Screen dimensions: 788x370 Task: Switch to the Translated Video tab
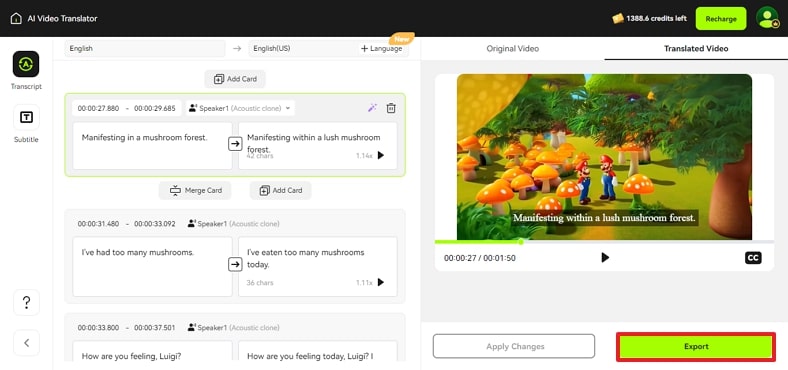coord(696,49)
